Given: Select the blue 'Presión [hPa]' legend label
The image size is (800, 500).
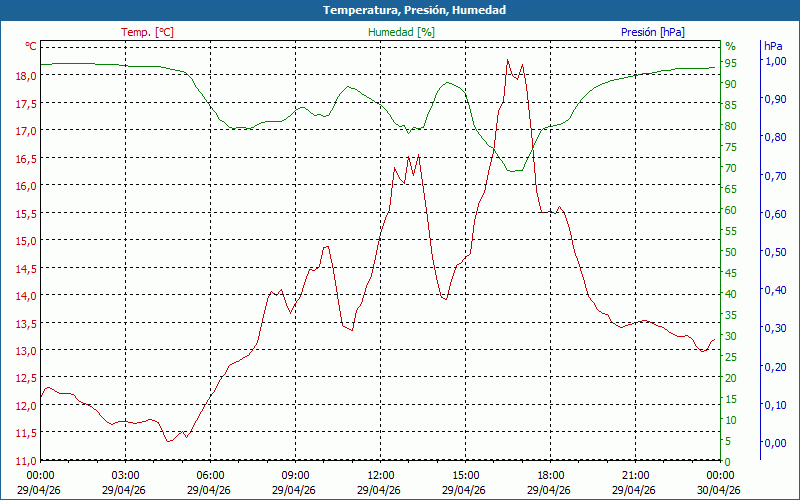Looking at the screenshot, I should [x=653, y=32].
